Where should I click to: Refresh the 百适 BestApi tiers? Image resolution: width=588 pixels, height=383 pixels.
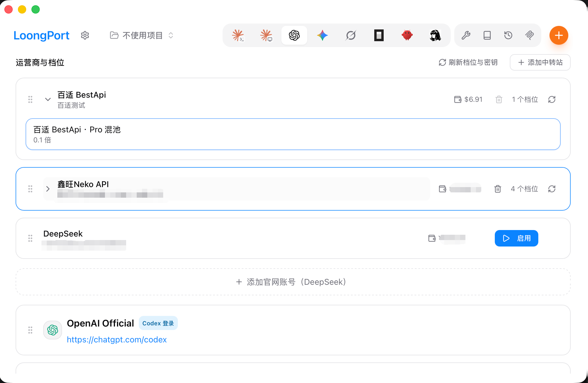[x=552, y=99]
